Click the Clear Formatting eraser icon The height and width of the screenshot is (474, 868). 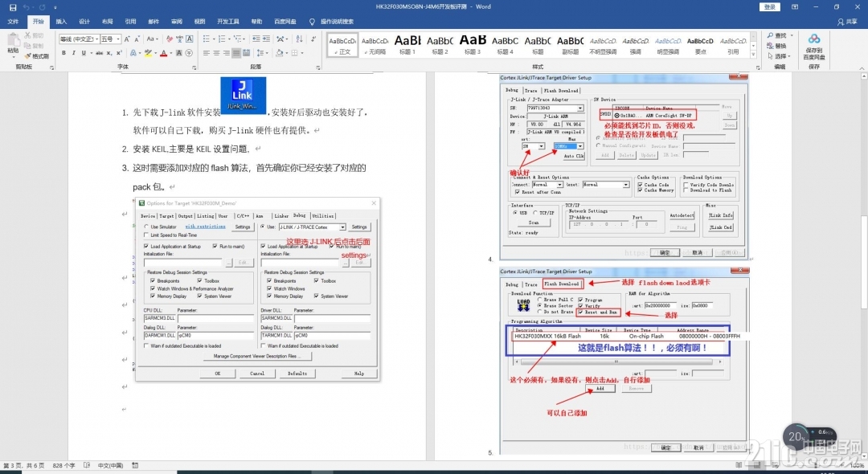click(170, 39)
